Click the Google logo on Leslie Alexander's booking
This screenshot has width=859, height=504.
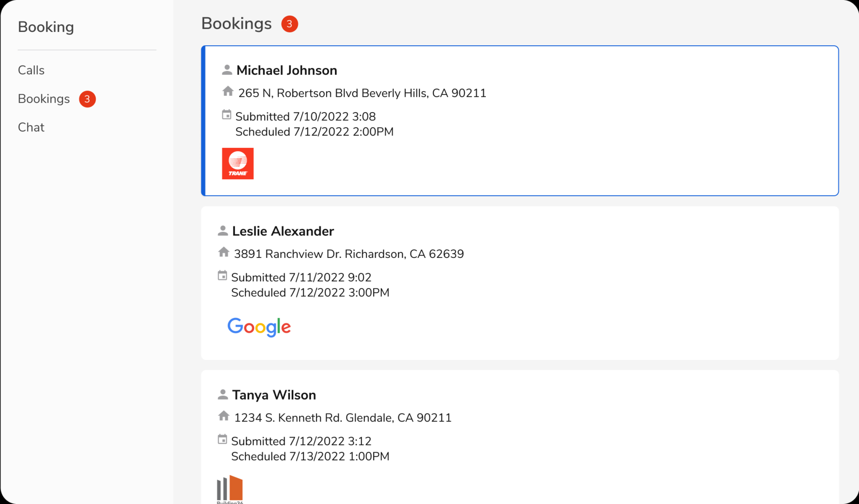click(259, 327)
